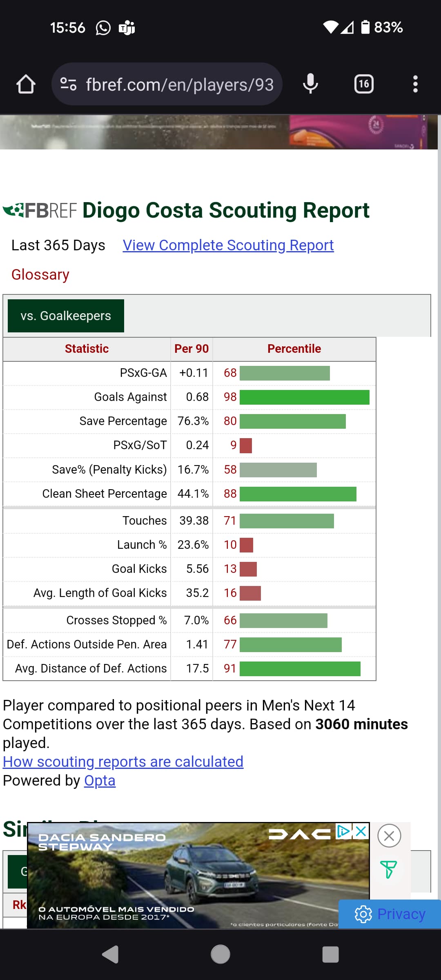Click the Statistic column header
This screenshot has height=980, width=441.
point(87,349)
